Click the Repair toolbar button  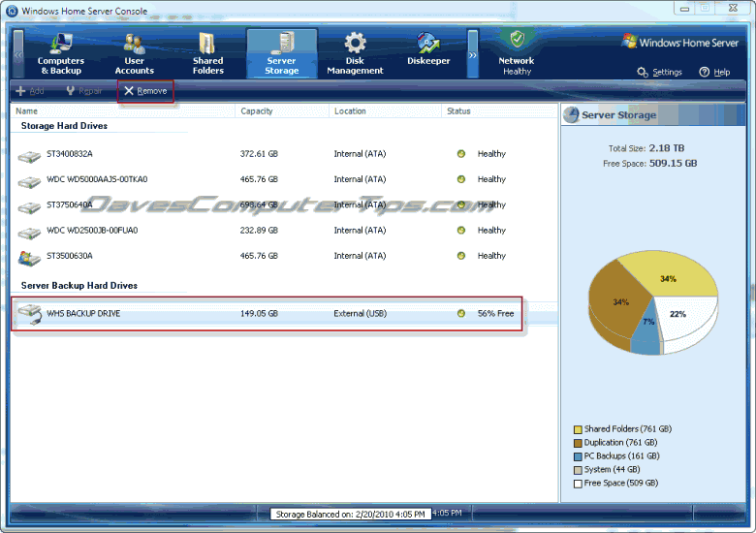tap(84, 90)
